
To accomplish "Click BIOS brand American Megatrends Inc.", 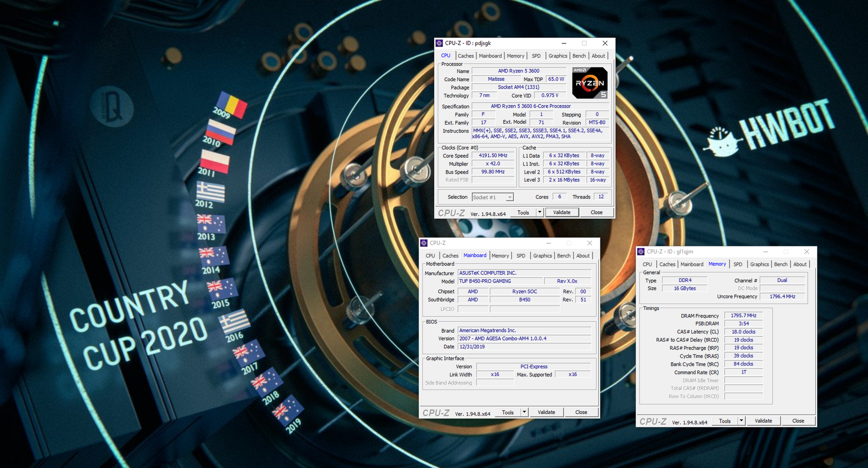I will [x=524, y=331].
